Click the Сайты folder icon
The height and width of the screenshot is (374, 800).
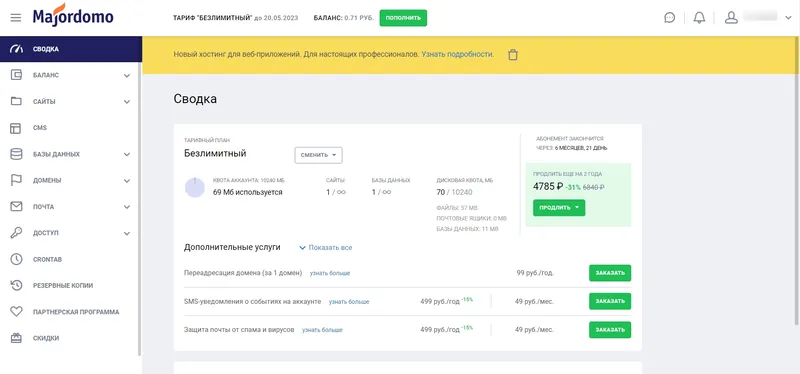tap(16, 101)
